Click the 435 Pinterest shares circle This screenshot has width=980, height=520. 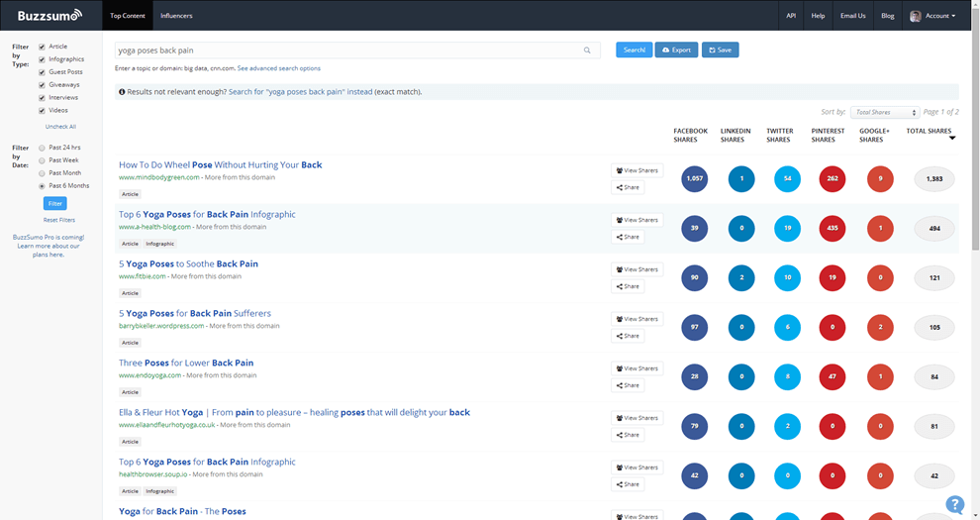click(x=833, y=228)
